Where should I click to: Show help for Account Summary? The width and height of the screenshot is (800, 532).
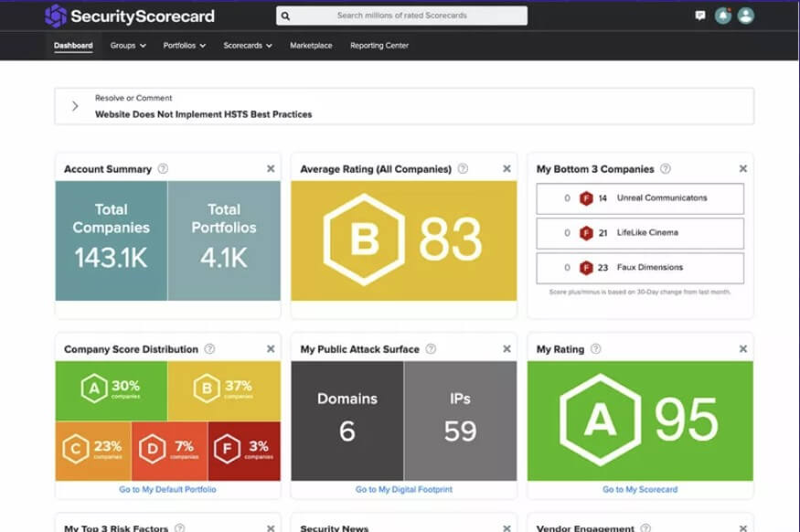click(x=163, y=168)
